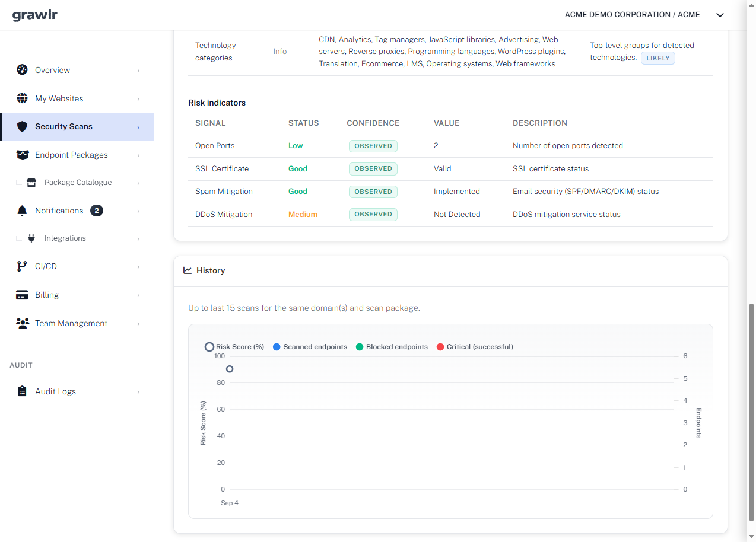Click OBSERVED badge in Spam Mitigation row
This screenshot has width=756, height=542.
pyautogui.click(x=373, y=192)
